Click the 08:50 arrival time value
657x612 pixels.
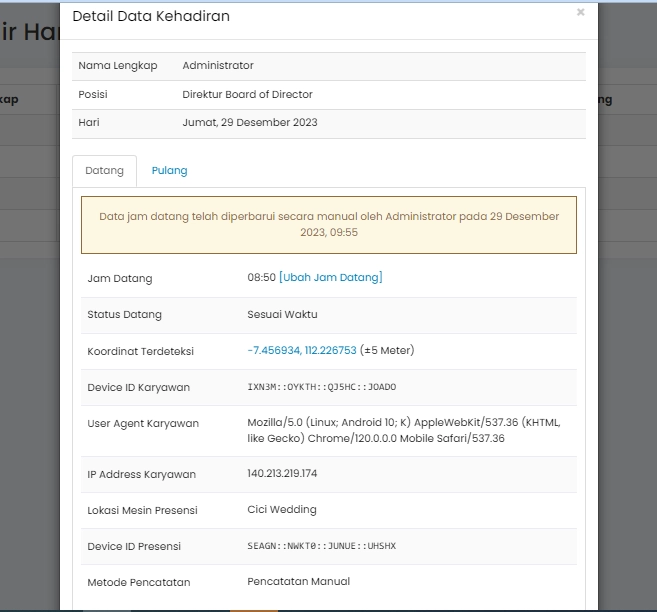(261, 278)
